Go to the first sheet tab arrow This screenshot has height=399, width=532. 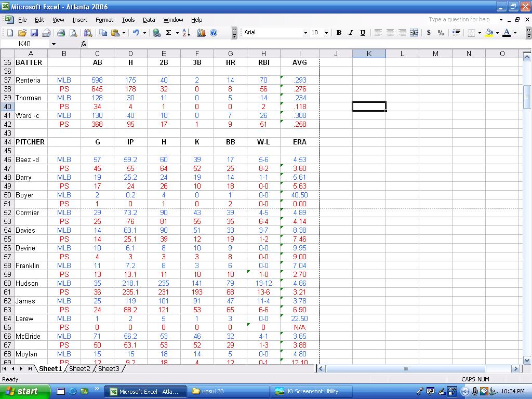4,368
